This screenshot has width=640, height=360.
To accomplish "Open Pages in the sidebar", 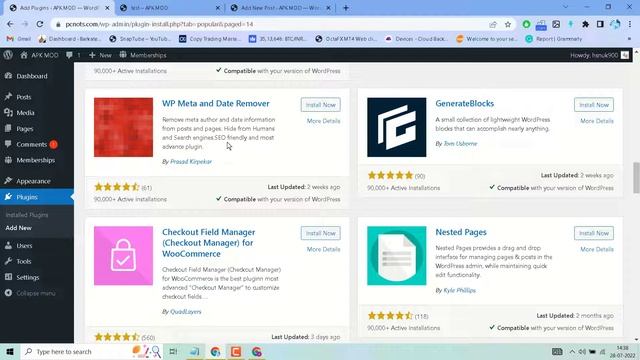I will (24, 129).
